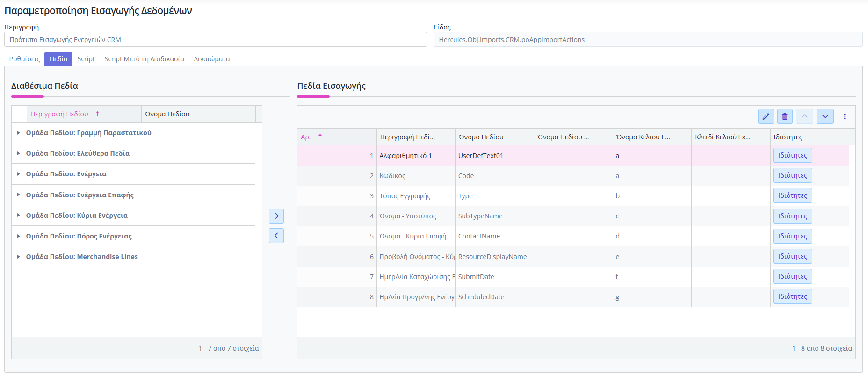Select the ScheduledDate cell
This screenshot has height=375, width=868.
tap(494, 297)
